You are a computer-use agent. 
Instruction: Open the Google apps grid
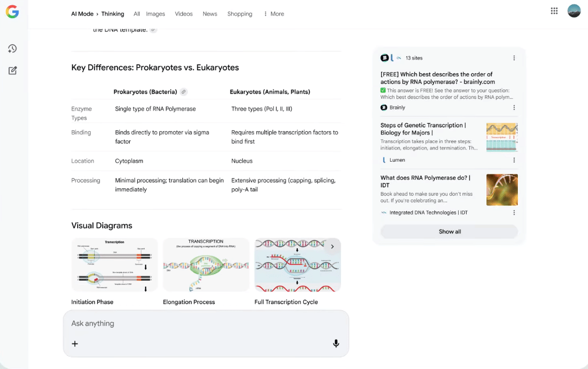(x=554, y=11)
